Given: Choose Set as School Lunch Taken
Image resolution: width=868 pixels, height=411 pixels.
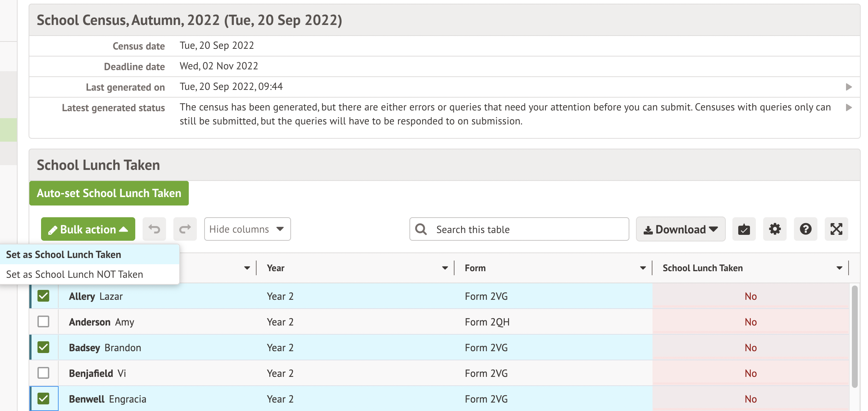Looking at the screenshot, I should (x=63, y=255).
